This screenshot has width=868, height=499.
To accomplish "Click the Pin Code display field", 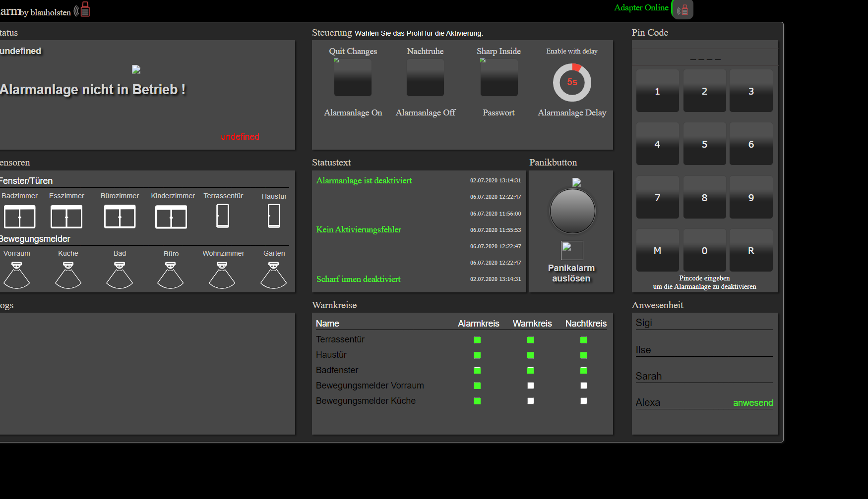I will pos(705,57).
